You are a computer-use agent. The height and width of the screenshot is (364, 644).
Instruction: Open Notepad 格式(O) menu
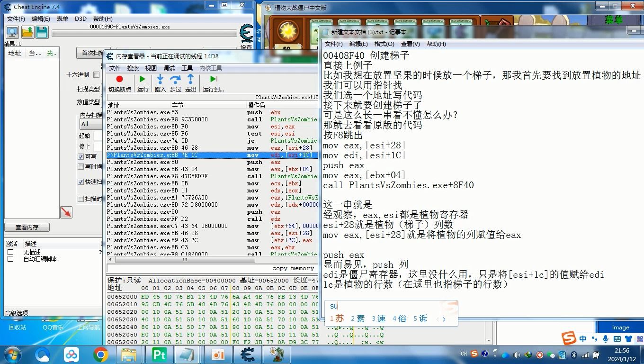point(384,44)
